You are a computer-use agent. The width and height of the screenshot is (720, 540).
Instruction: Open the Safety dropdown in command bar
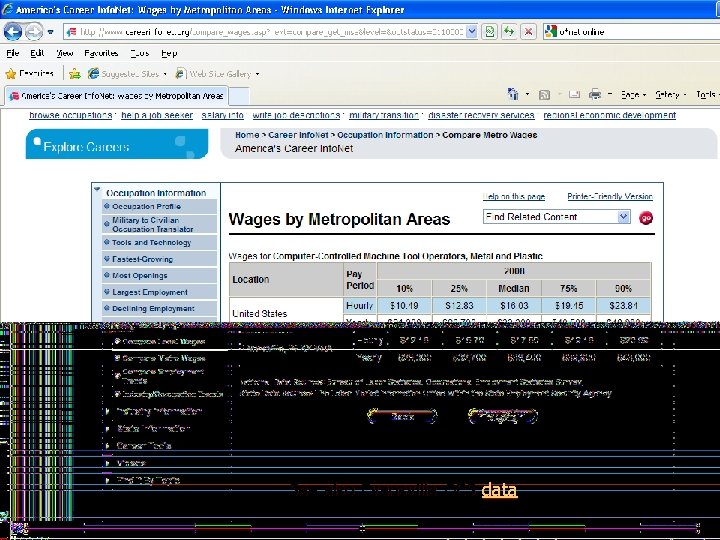[x=670, y=95]
